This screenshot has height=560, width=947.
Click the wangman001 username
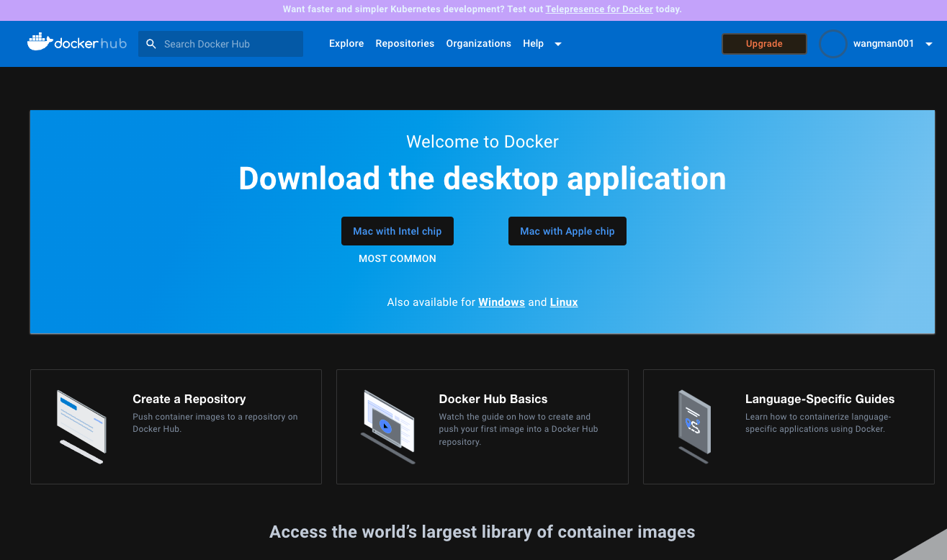(884, 44)
